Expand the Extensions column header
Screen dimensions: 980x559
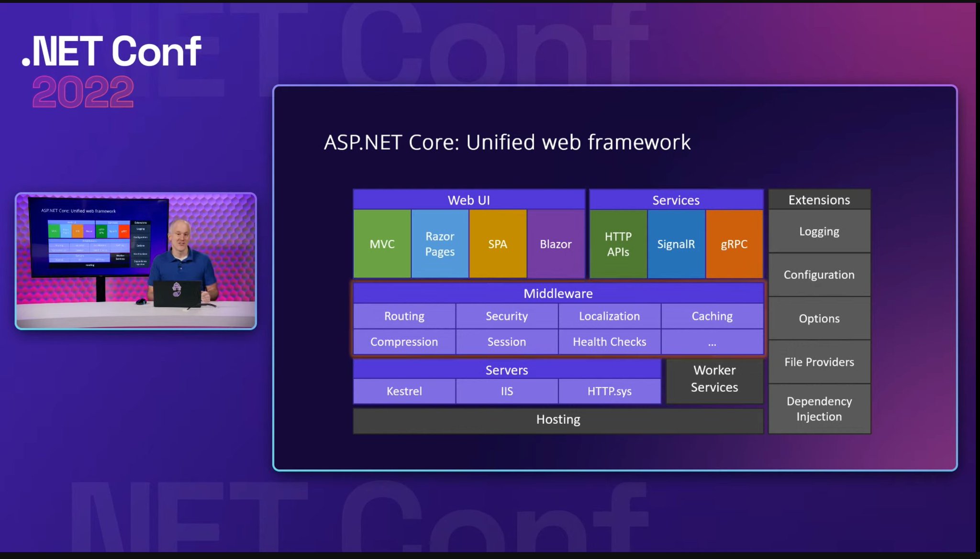pyautogui.click(x=819, y=200)
